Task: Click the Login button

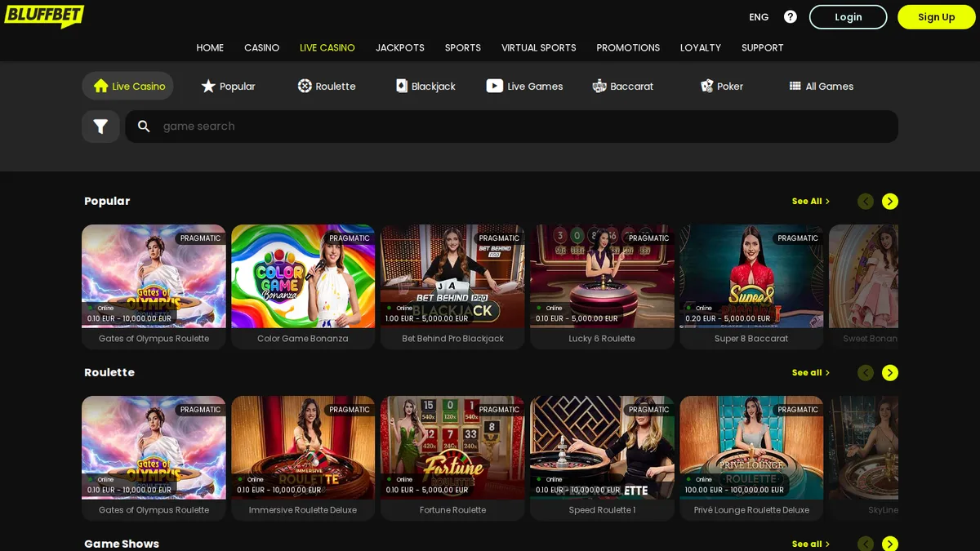Action: (x=848, y=17)
